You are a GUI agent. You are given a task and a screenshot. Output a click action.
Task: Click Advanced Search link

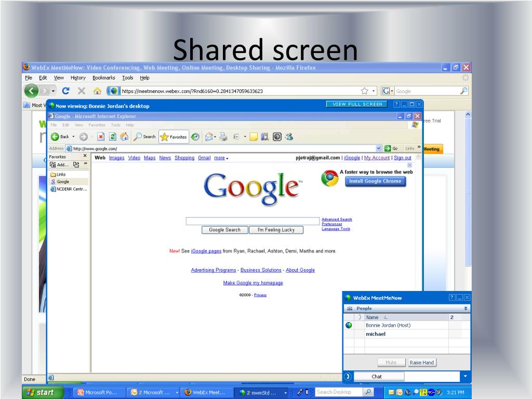tap(337, 219)
